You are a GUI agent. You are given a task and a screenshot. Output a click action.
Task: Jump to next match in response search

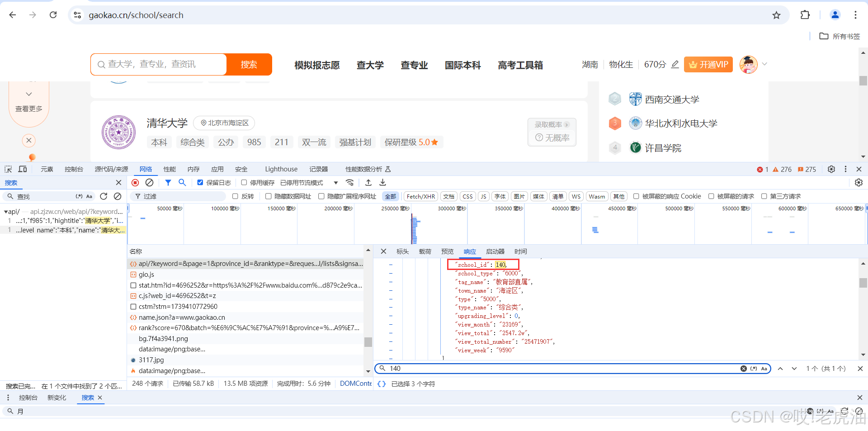794,369
